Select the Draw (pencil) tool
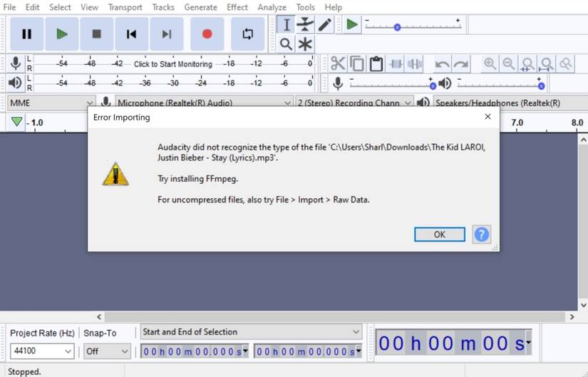 tap(325, 25)
